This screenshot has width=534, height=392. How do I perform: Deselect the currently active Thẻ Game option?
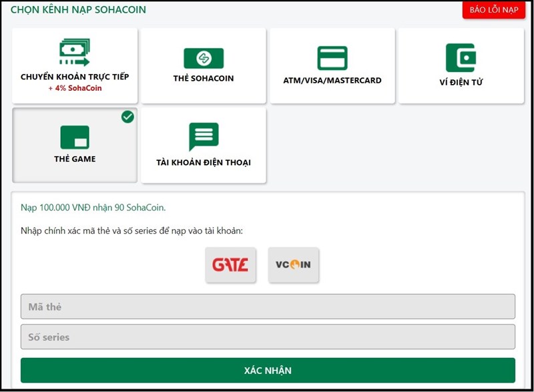click(74, 144)
